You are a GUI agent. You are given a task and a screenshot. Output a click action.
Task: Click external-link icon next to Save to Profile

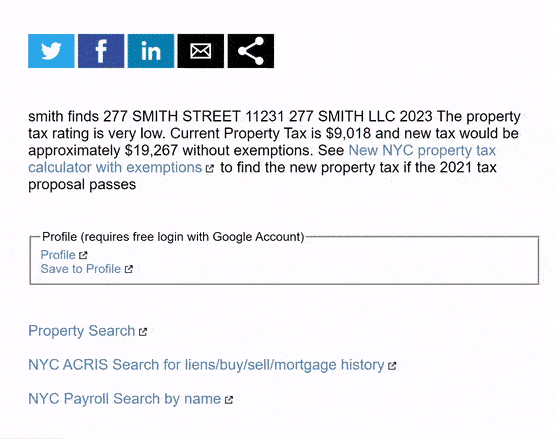click(x=129, y=269)
